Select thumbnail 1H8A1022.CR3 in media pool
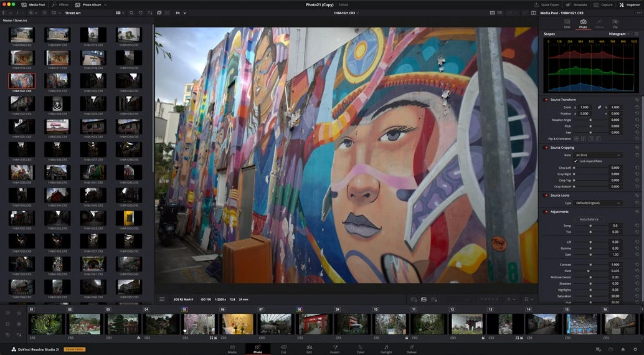Image resolution: width=644 pixels, height=355 pixels. tap(57, 82)
